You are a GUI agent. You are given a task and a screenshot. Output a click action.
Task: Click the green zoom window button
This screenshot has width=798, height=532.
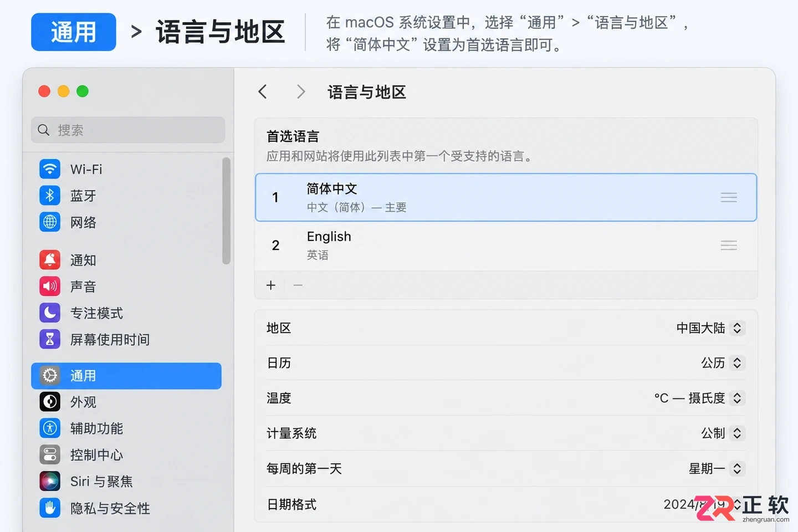(83, 91)
